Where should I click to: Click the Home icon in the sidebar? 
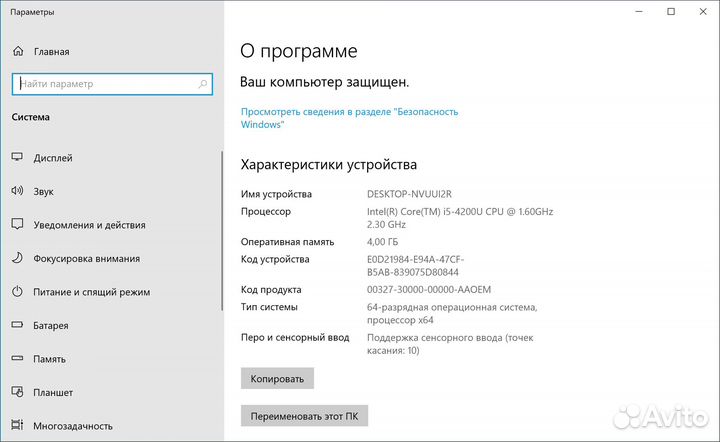(17, 50)
